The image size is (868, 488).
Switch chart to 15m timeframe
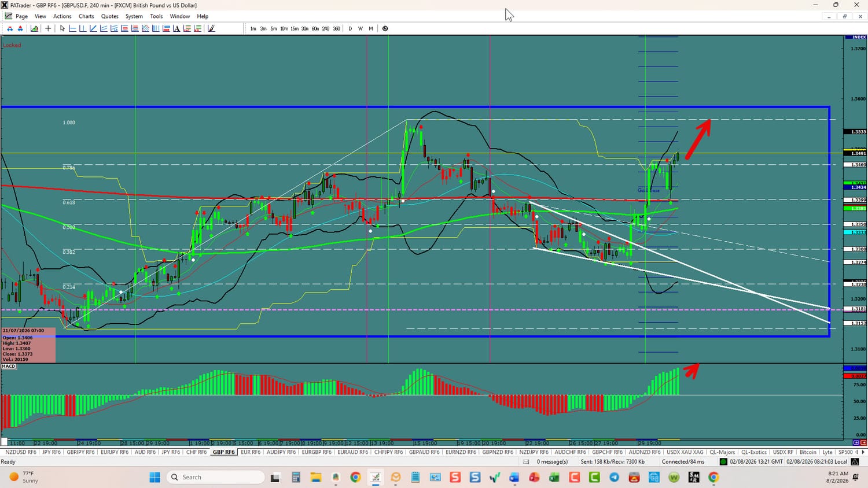(x=295, y=28)
